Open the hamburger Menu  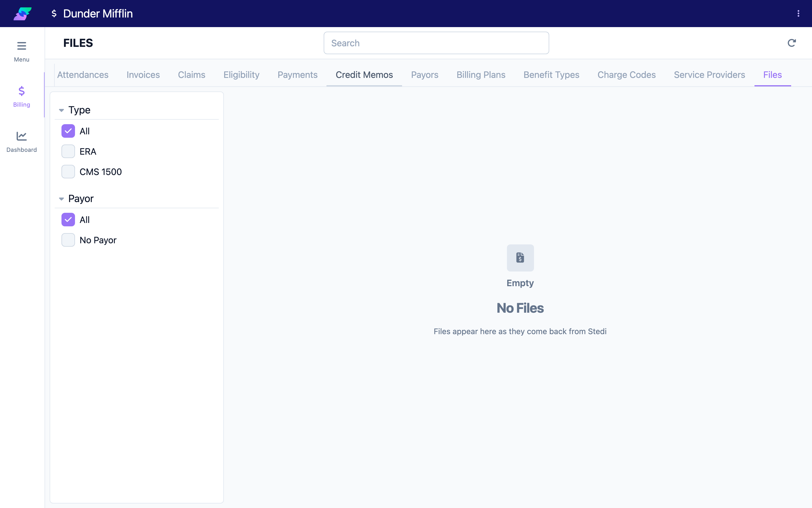click(22, 51)
